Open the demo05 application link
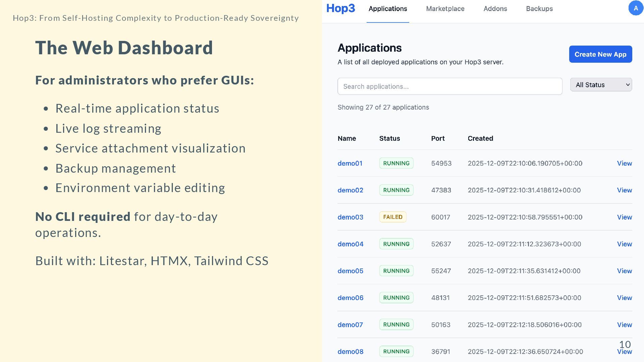The width and height of the screenshot is (644, 362). click(350, 271)
